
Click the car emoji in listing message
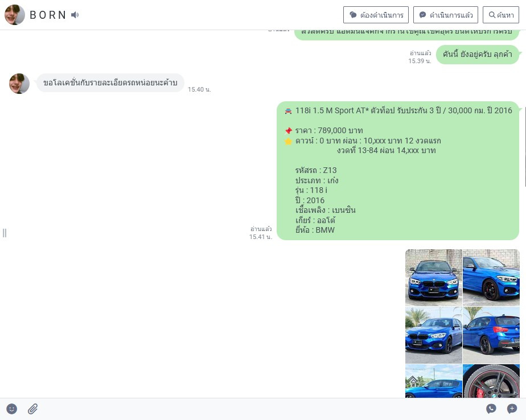[x=288, y=111]
